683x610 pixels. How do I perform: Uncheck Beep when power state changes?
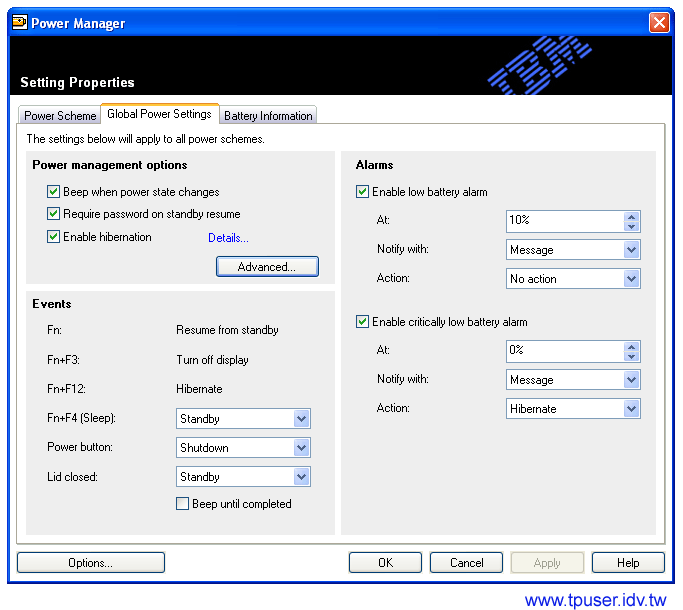pyautogui.click(x=54, y=192)
